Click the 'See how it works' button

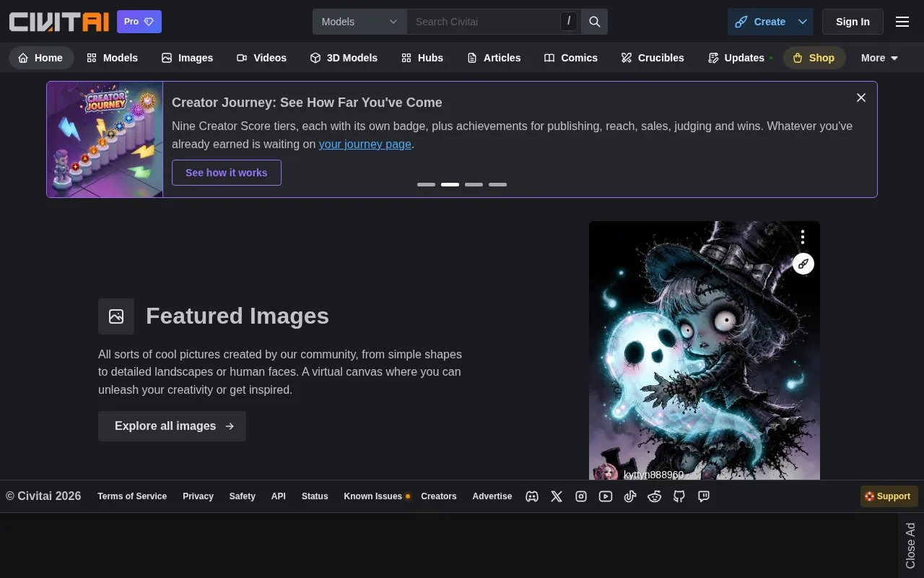(227, 173)
